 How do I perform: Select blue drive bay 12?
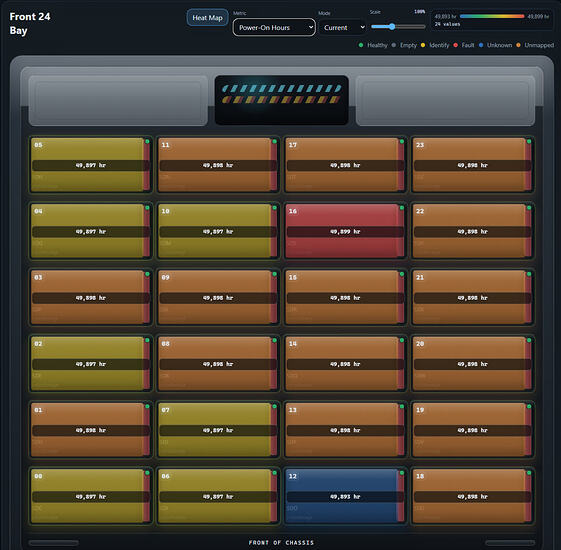(x=345, y=496)
